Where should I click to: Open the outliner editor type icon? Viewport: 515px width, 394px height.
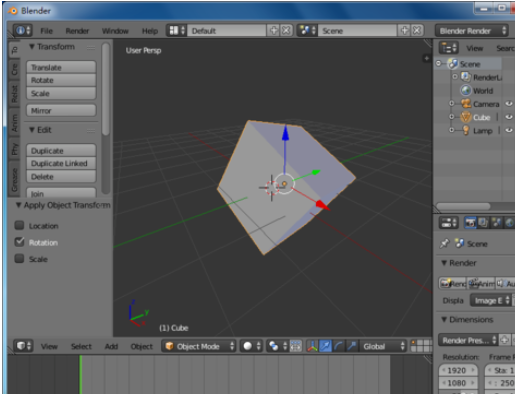448,48
